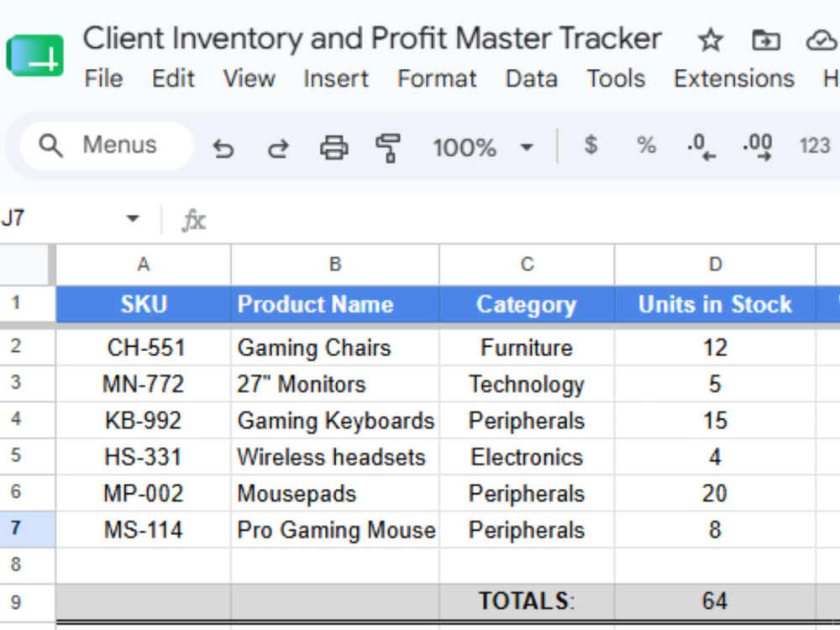The height and width of the screenshot is (630, 840).
Task: Select the Wireless headsets cell
Action: coord(335,457)
